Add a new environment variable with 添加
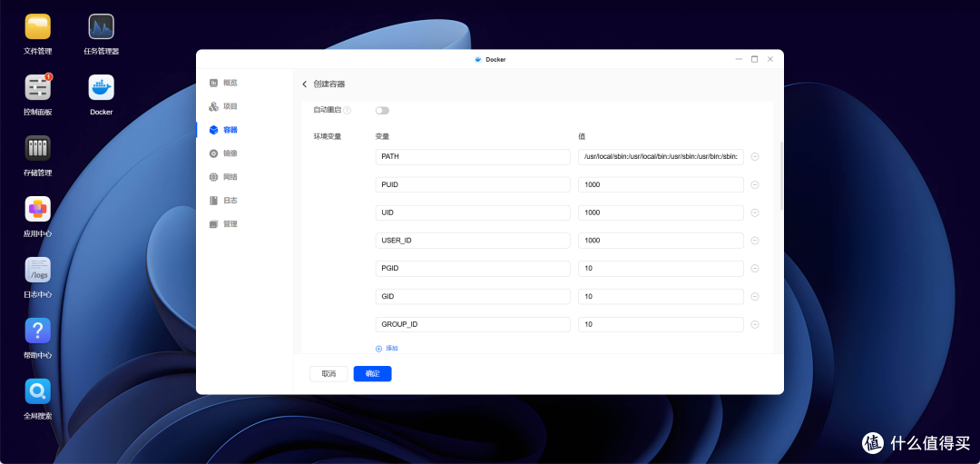Image resolution: width=980 pixels, height=464 pixels. [387, 349]
